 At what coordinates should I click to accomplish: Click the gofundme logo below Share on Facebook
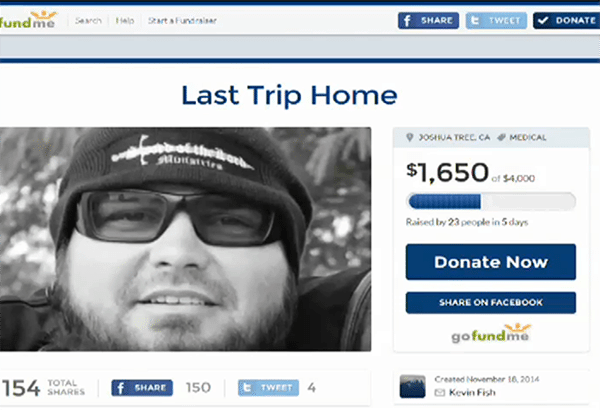pos(491,333)
